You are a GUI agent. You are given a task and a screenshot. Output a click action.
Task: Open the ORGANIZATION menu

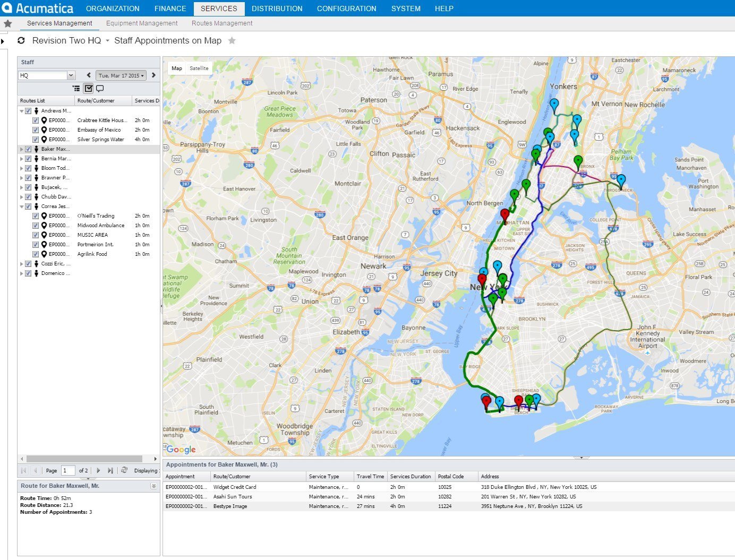[113, 8]
